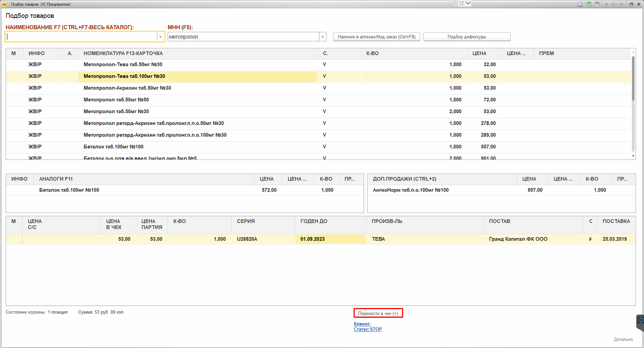Screen dimensions: 644x348
Task: Expand the top chevron dropdown arrow
Action: tap(468, 3)
